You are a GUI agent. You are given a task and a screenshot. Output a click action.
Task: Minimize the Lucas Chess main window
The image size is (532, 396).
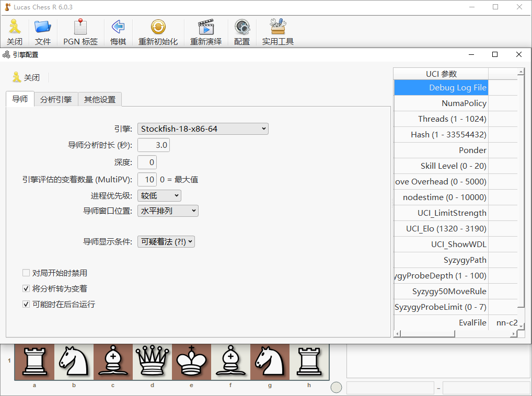(x=471, y=7)
